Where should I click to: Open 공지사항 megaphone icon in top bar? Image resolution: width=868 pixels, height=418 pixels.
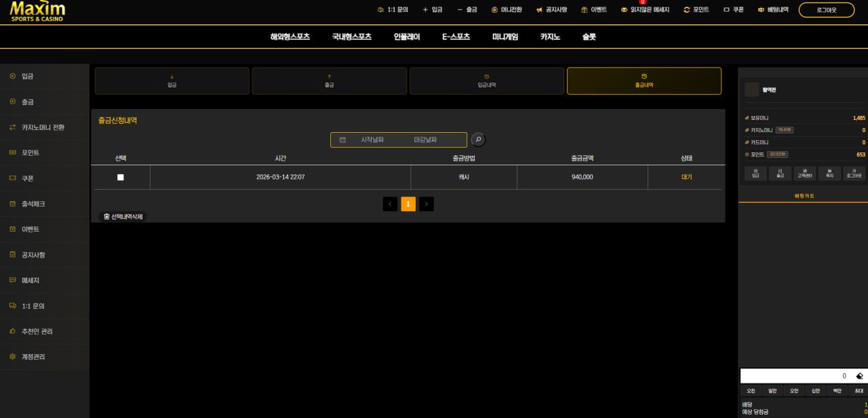tap(539, 10)
